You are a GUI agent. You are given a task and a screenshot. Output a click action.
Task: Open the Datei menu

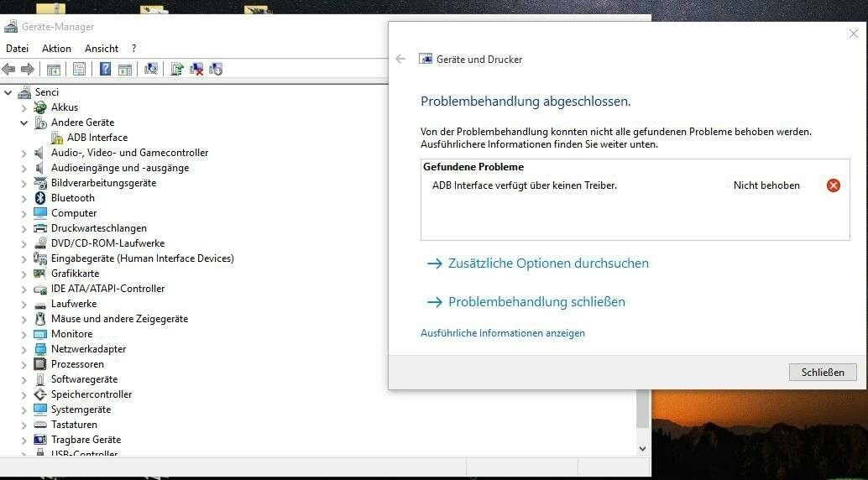click(x=17, y=48)
